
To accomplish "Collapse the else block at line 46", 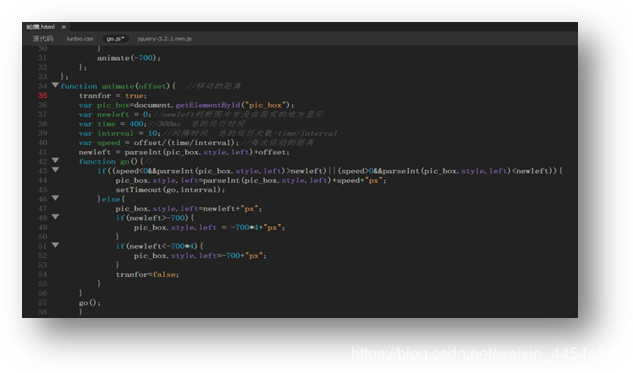I will pyautogui.click(x=55, y=198).
